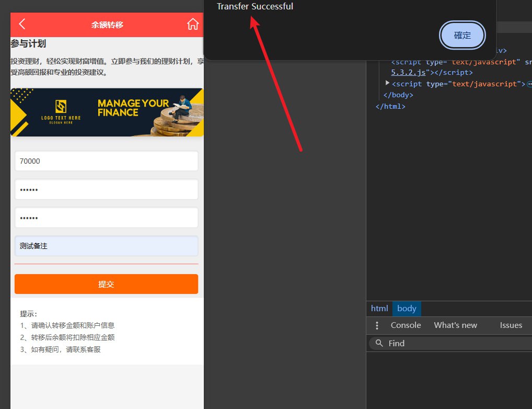Switch to the Console drawer tab

pos(406,325)
